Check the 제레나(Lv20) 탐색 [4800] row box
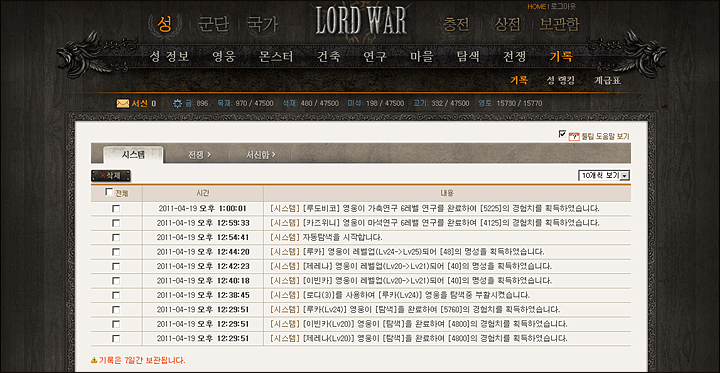This screenshot has height=373, width=720. [116, 339]
